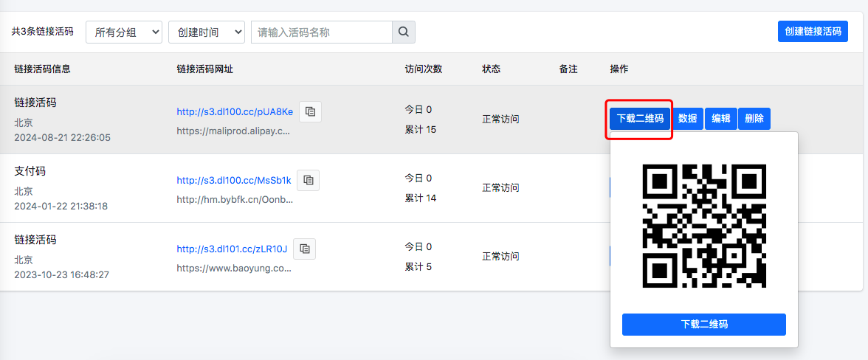Select the 支付码 row title
868x360 pixels.
coord(30,171)
